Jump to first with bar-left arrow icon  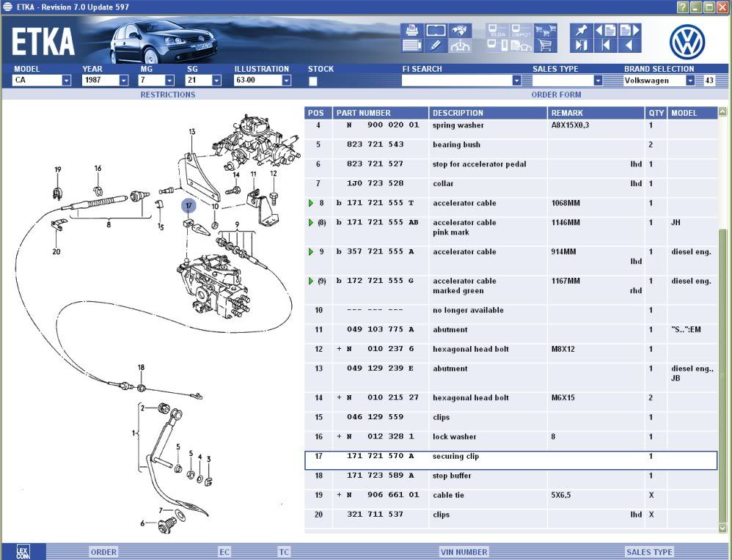(x=606, y=45)
